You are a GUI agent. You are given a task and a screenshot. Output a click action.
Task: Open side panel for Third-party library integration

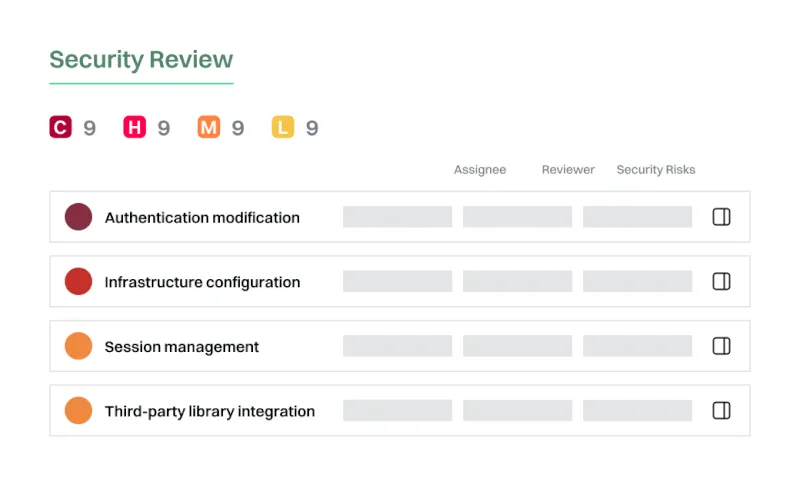721,410
